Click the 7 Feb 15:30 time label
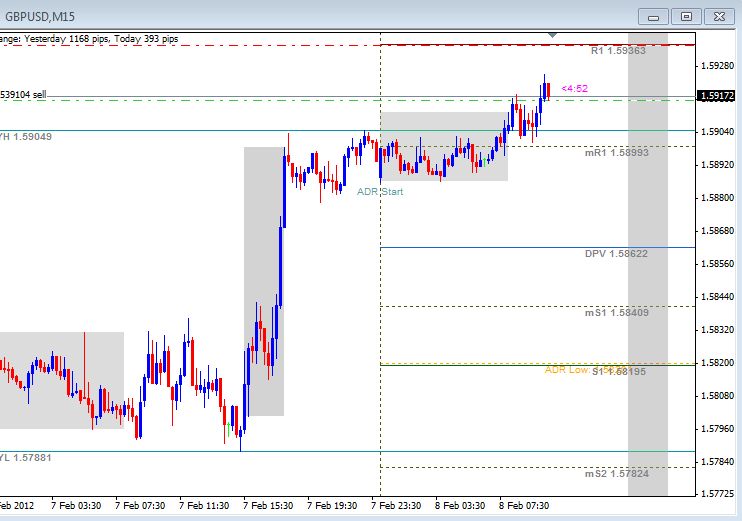 [x=268, y=505]
